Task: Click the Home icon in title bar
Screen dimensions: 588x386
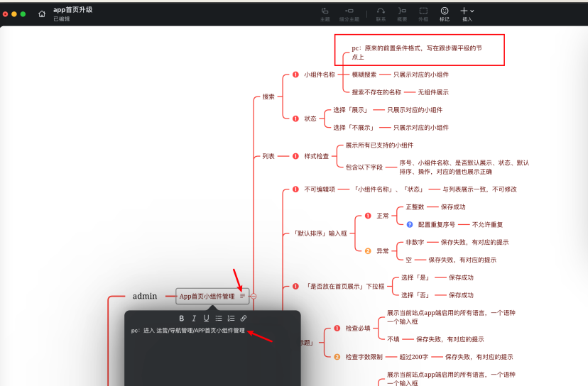Action: coord(42,13)
